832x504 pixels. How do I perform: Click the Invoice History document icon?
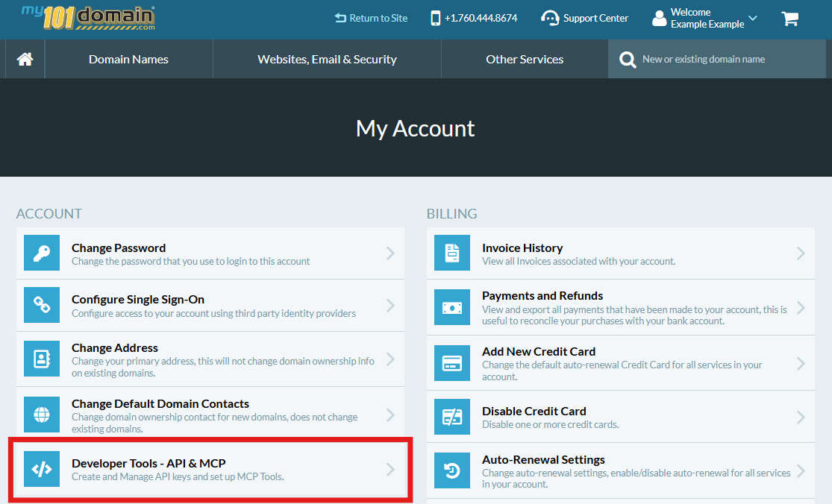tap(451, 253)
